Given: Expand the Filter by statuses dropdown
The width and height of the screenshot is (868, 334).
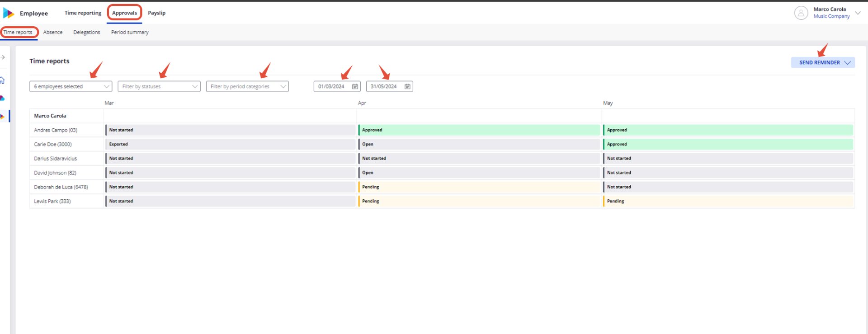Looking at the screenshot, I should pos(159,86).
